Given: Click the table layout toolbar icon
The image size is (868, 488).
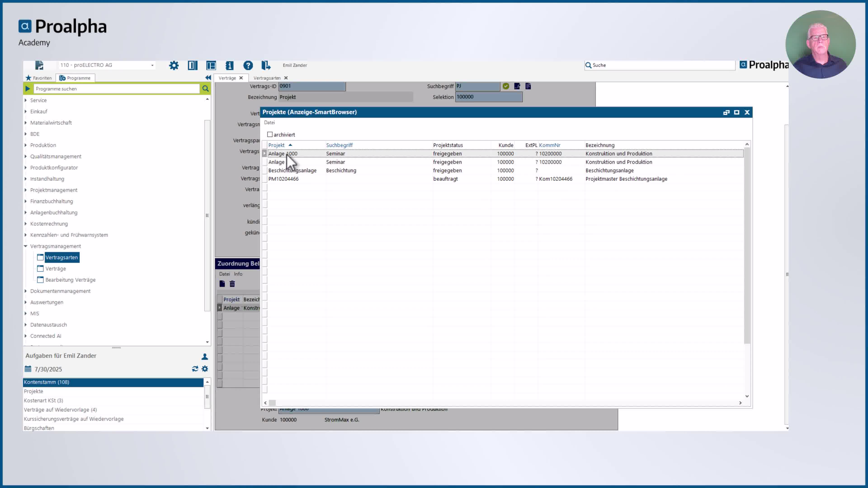Looking at the screenshot, I should [x=211, y=65].
